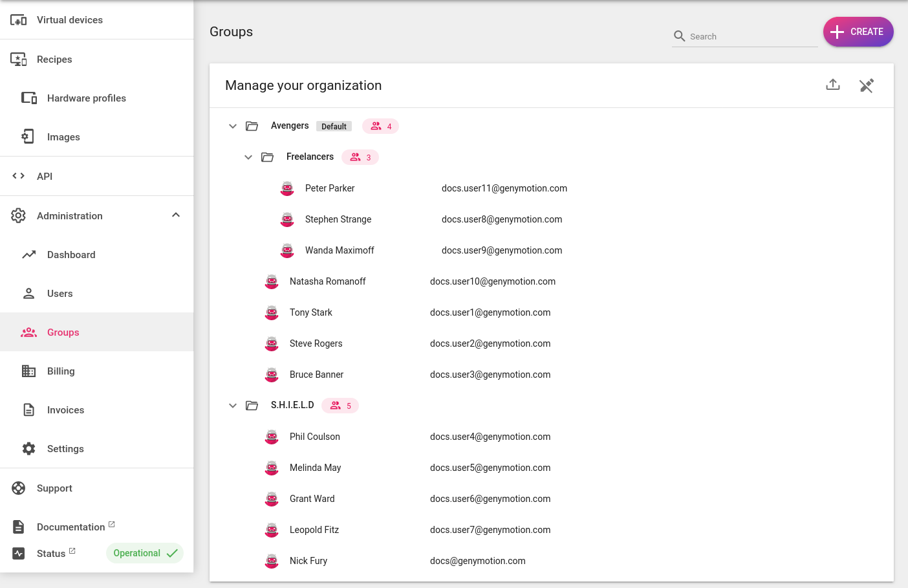
Task: Switch to the Users administration page
Action: coord(59,293)
